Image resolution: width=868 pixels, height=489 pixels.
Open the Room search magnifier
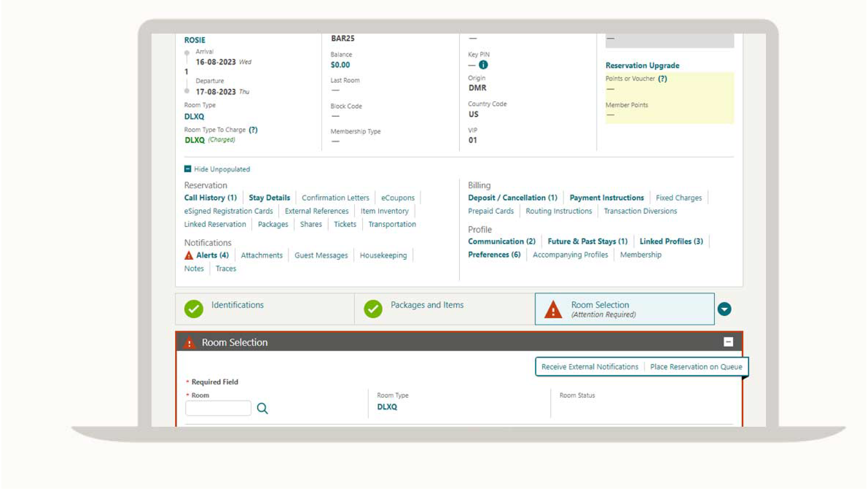click(x=262, y=408)
